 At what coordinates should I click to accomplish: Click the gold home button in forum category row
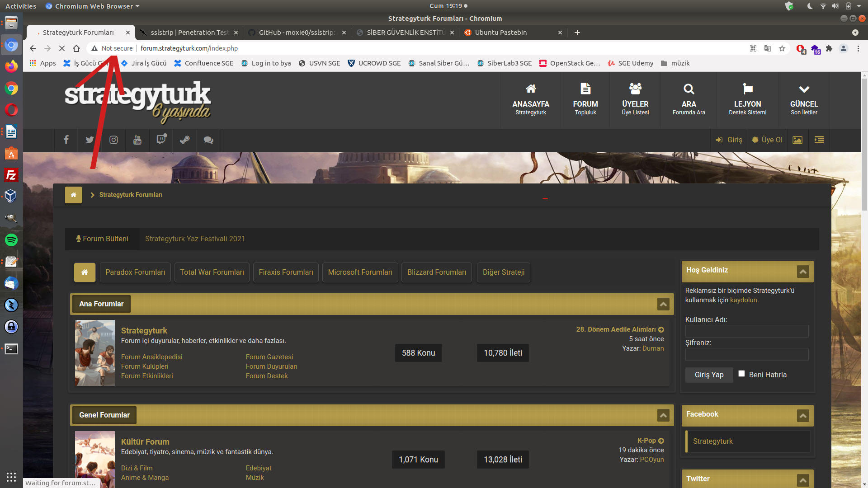click(85, 272)
